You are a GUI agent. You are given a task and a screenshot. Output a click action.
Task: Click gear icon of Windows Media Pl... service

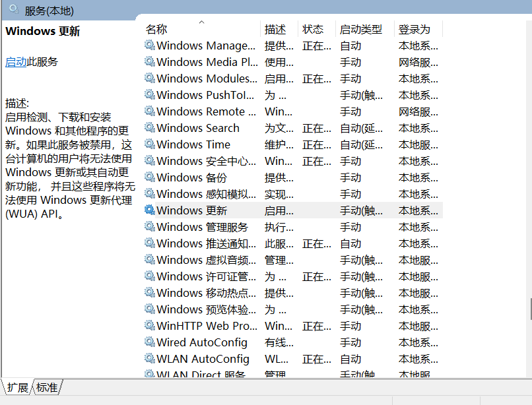[150, 61]
